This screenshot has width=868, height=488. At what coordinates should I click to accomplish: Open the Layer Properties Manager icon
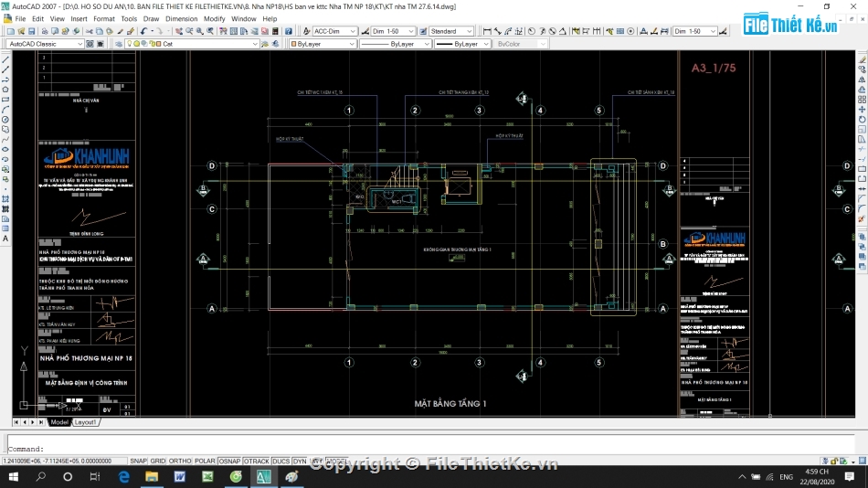[119, 44]
